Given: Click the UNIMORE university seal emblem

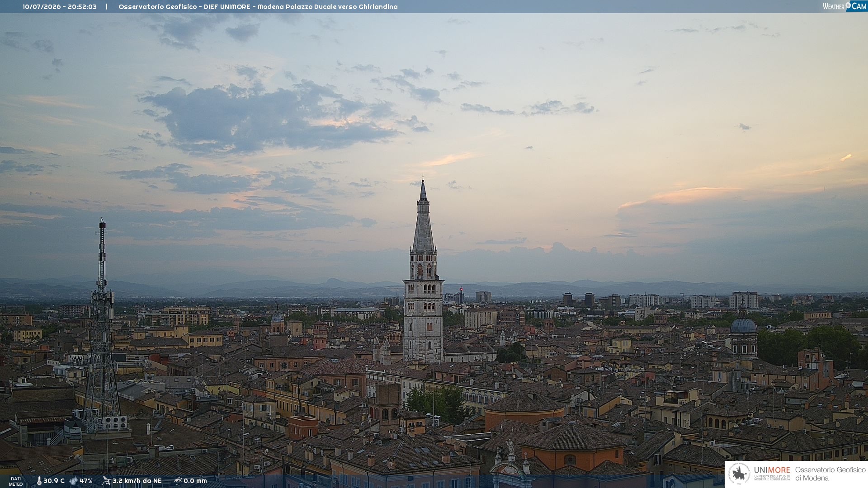Looking at the screenshot, I should click(739, 474).
